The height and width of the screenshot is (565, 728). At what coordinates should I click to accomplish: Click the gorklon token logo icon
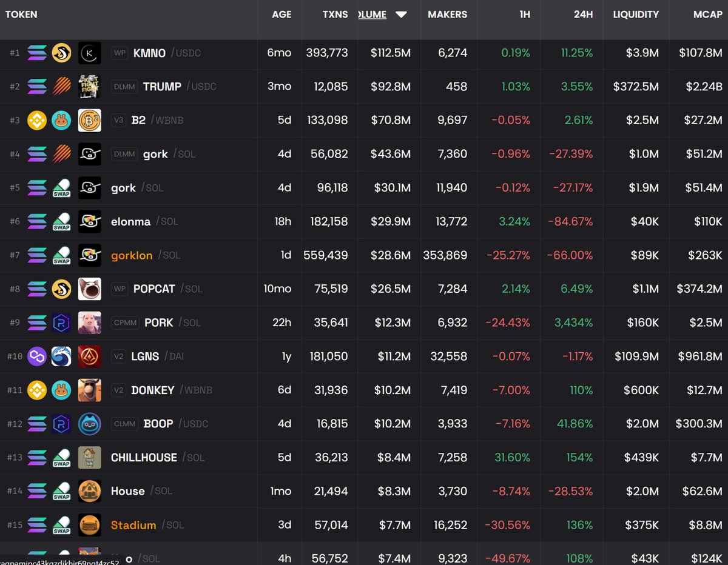click(x=89, y=255)
